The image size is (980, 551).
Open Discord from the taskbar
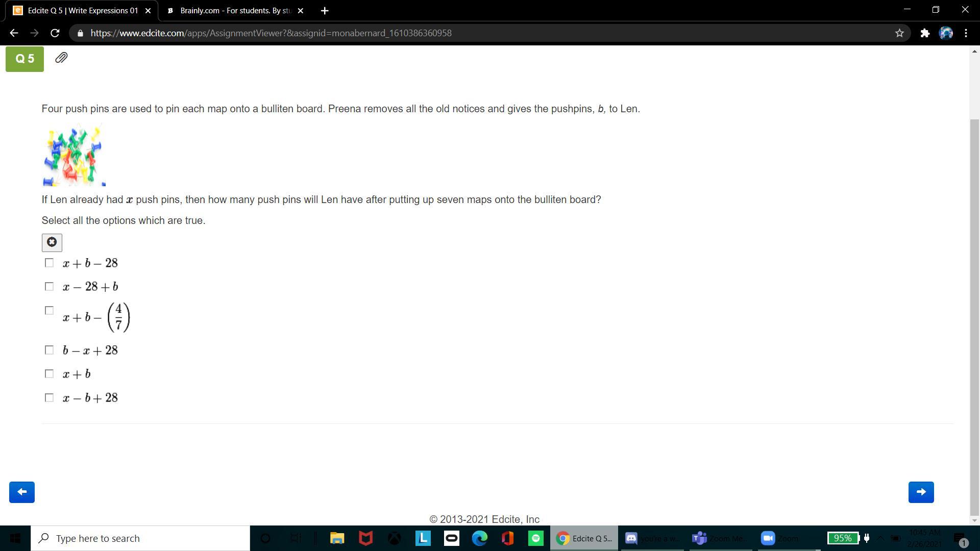pyautogui.click(x=631, y=538)
